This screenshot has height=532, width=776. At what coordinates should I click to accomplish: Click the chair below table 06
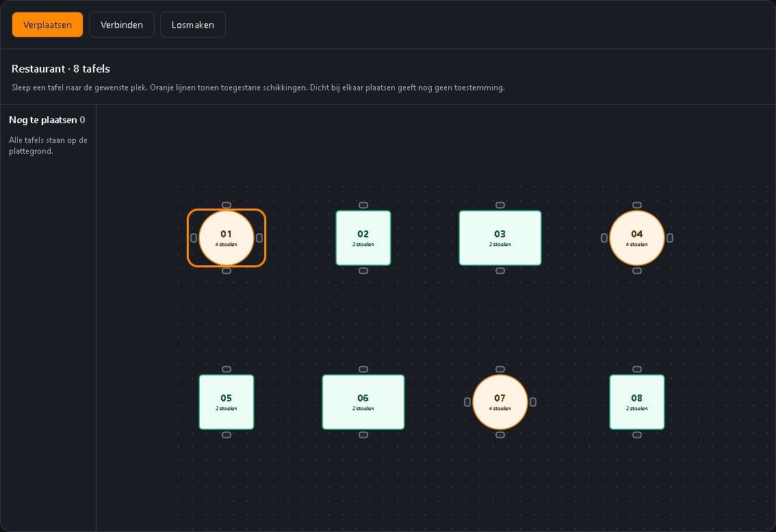[363, 435]
